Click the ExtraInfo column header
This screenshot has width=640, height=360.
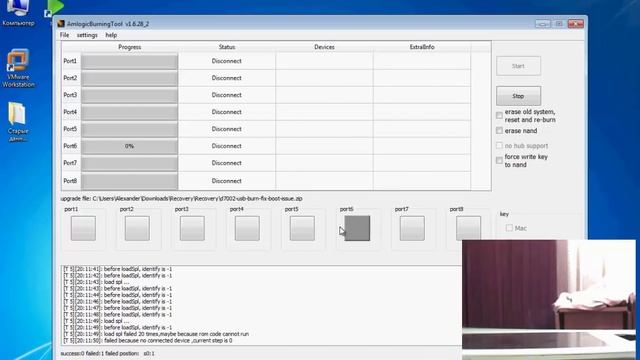422,47
